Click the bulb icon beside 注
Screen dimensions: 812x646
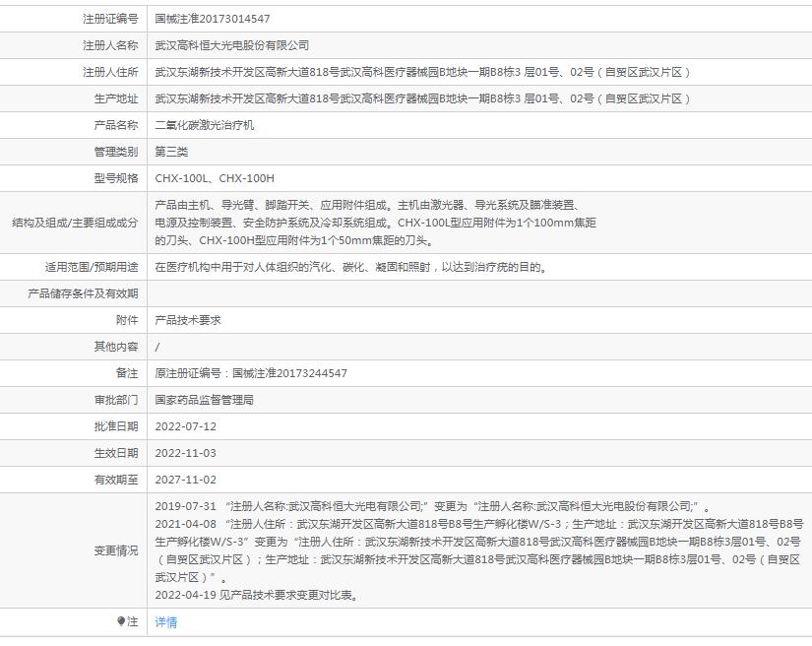tap(121, 621)
